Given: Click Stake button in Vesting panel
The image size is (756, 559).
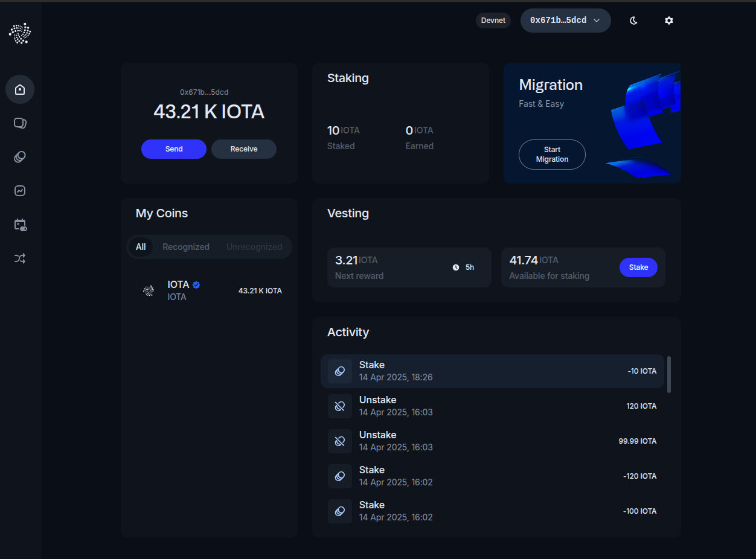Looking at the screenshot, I should coord(638,267).
